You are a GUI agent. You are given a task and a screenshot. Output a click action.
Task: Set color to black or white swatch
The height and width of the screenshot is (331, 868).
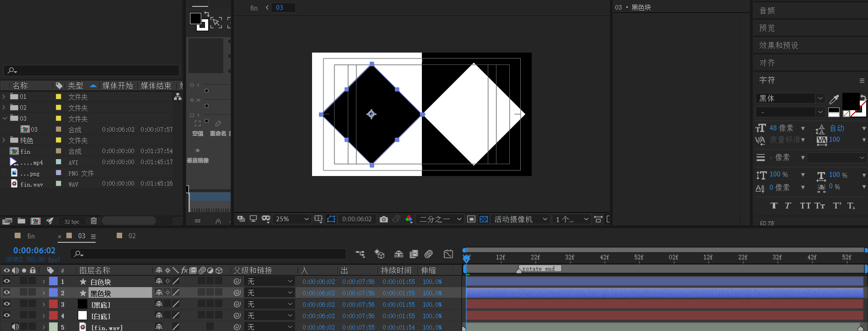834,112
